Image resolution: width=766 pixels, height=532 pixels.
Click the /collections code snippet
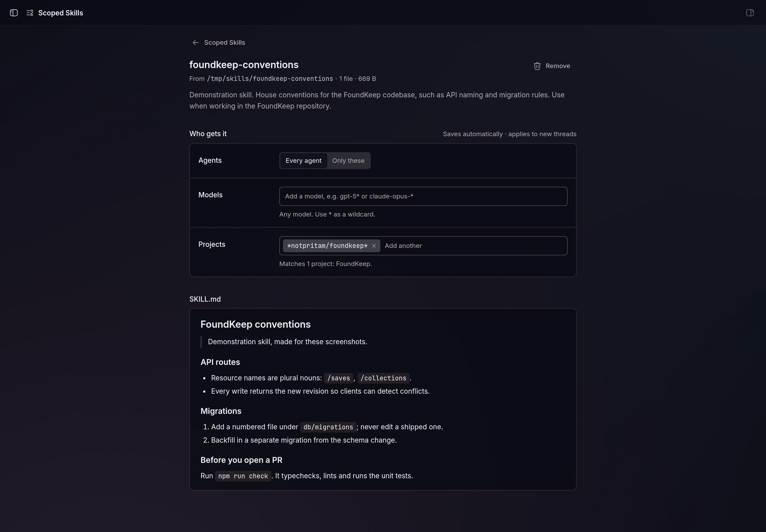click(383, 378)
